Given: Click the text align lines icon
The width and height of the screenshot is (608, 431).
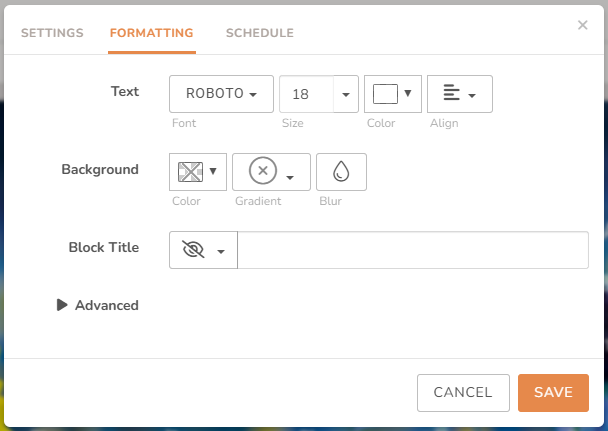Looking at the screenshot, I should pos(451,94).
